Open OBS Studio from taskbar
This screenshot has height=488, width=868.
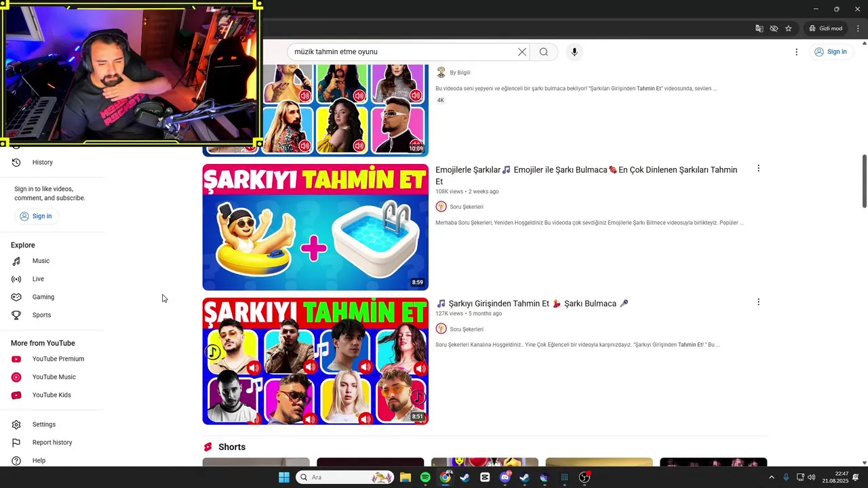[585, 477]
